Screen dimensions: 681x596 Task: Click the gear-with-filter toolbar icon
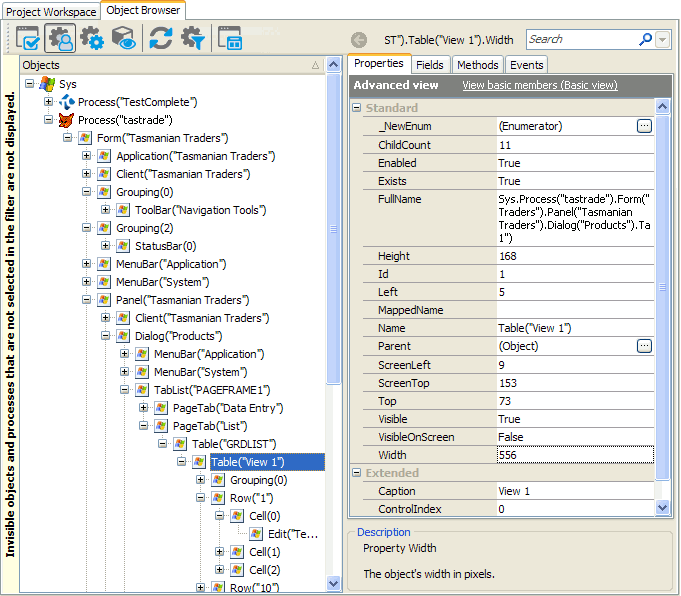point(192,40)
